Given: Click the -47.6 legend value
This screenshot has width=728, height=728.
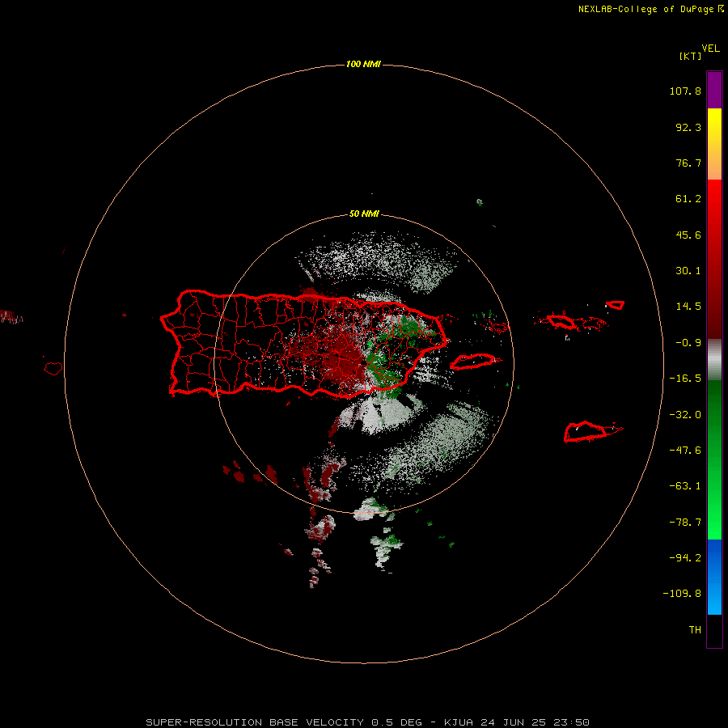Looking at the screenshot, I should coord(685,451).
